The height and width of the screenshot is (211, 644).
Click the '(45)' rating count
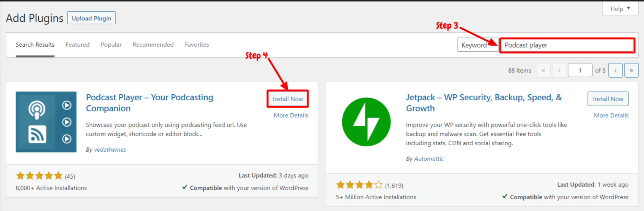point(70,176)
